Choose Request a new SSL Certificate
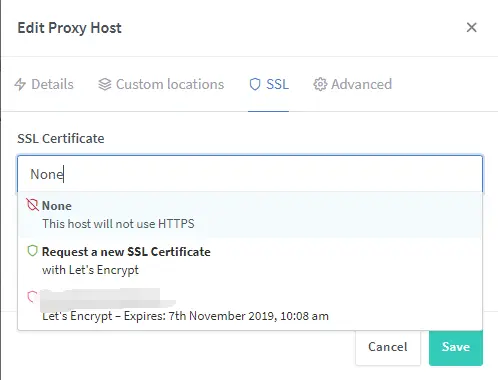The height and width of the screenshot is (380, 498). click(x=250, y=260)
